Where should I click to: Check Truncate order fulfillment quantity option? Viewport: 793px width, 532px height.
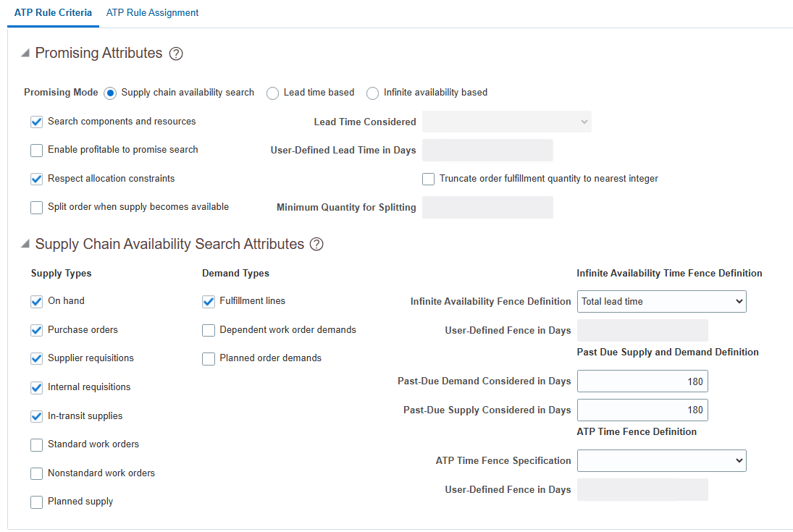tap(429, 179)
